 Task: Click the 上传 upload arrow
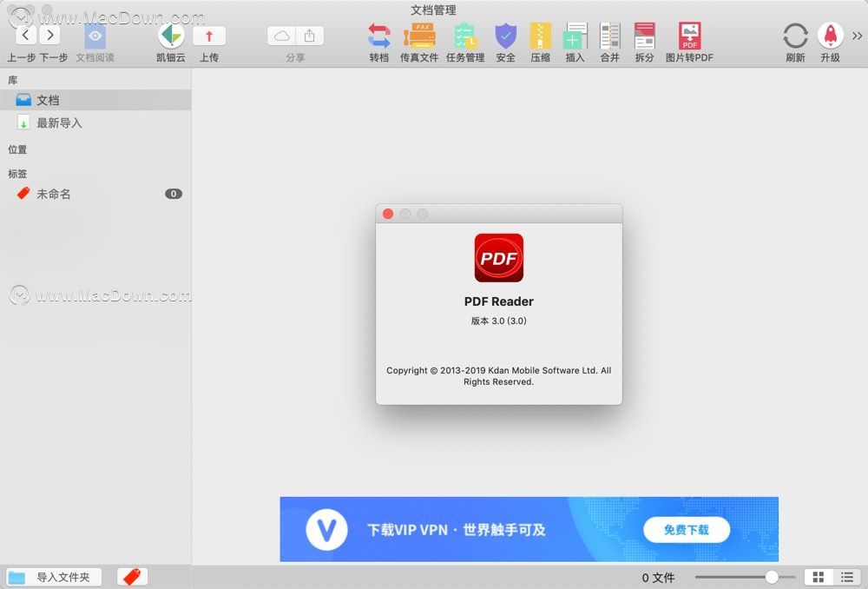coord(209,36)
